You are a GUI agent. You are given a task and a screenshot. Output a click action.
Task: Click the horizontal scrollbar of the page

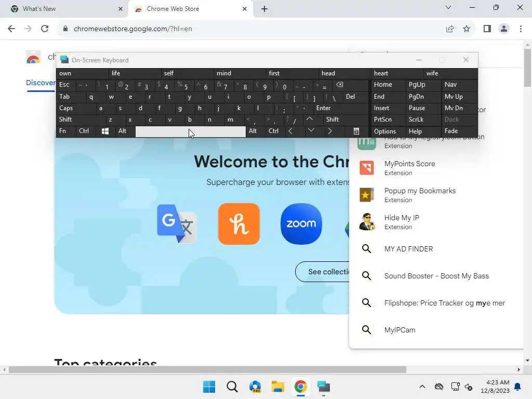pyautogui.click(x=207, y=370)
